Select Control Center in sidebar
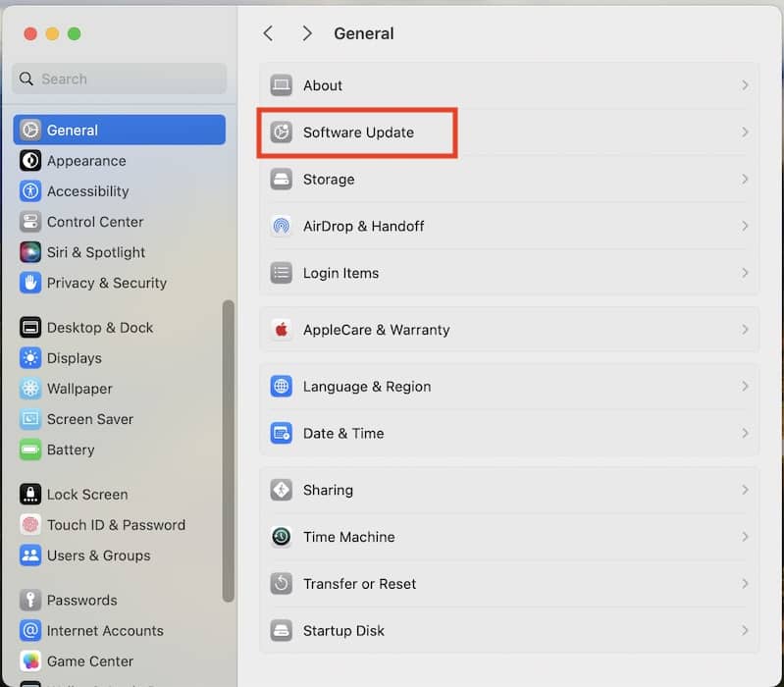Image resolution: width=784 pixels, height=687 pixels. [x=95, y=222]
